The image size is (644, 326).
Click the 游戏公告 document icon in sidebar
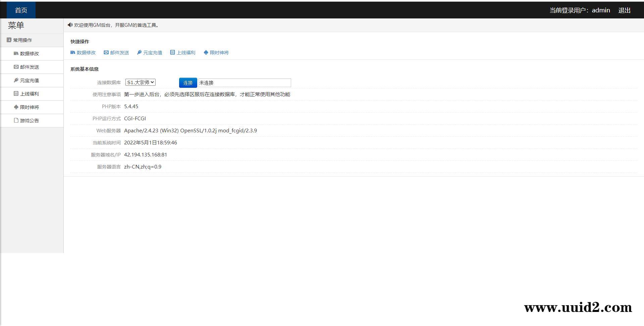pos(16,121)
